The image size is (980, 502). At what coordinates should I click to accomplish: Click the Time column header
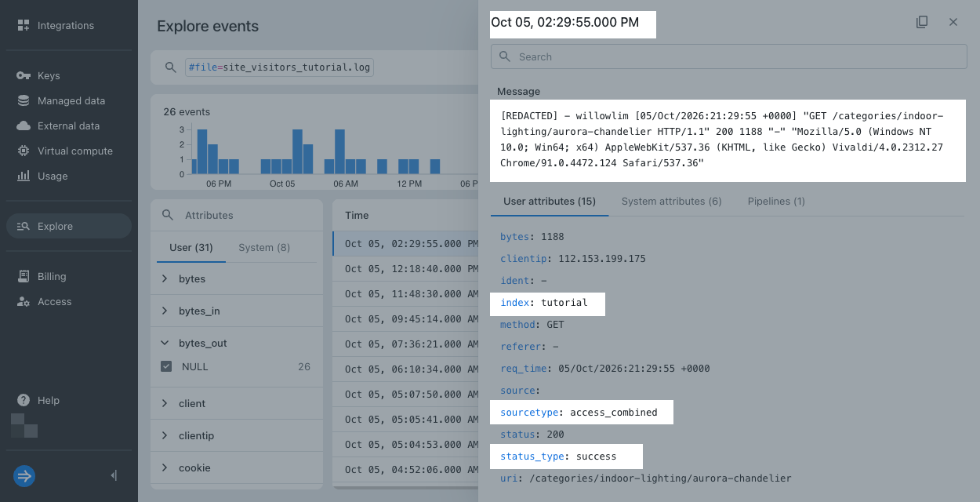[x=357, y=215]
